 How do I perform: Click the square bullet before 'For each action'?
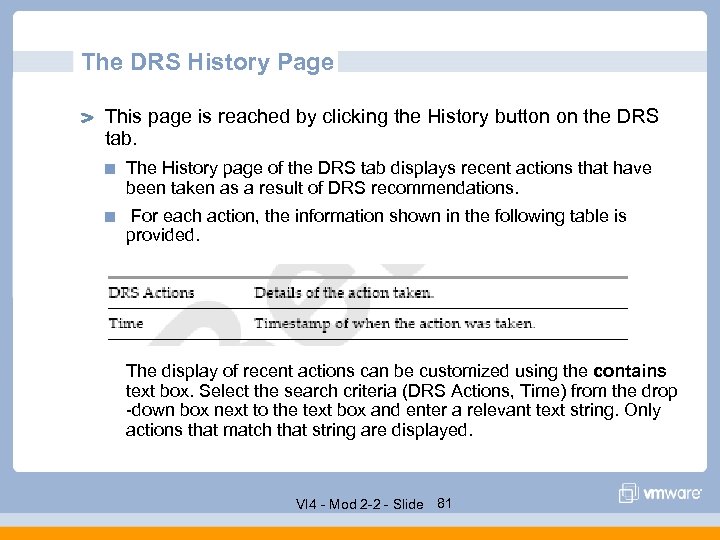(110, 217)
